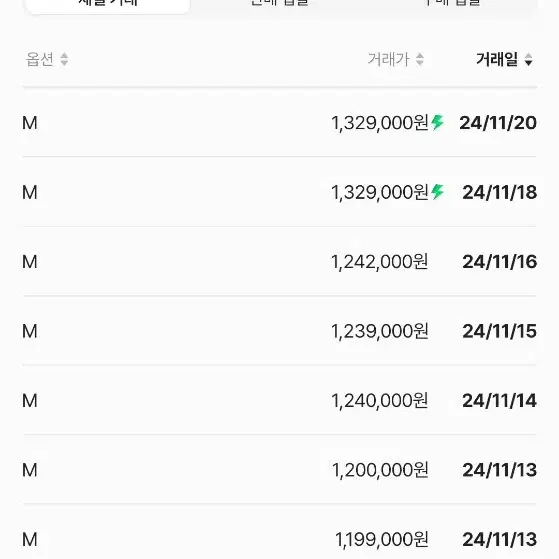Sort by 거래가 using its arrow icon

420,60
